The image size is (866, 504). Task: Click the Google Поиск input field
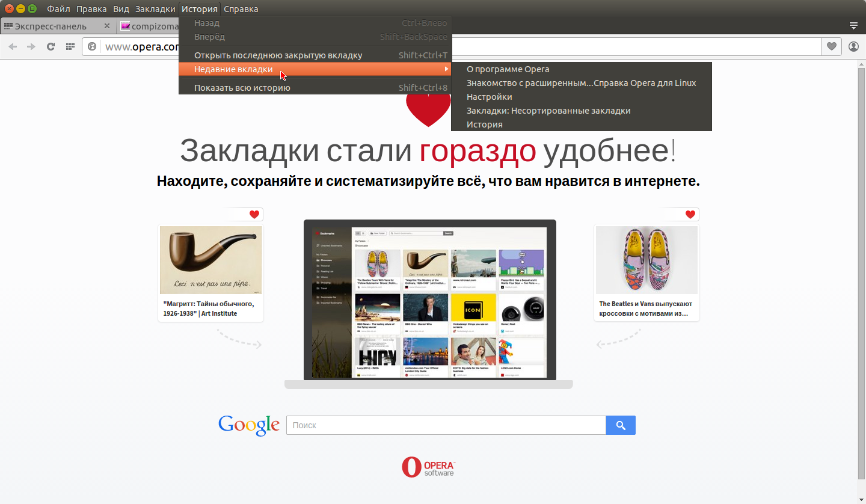[446, 425]
